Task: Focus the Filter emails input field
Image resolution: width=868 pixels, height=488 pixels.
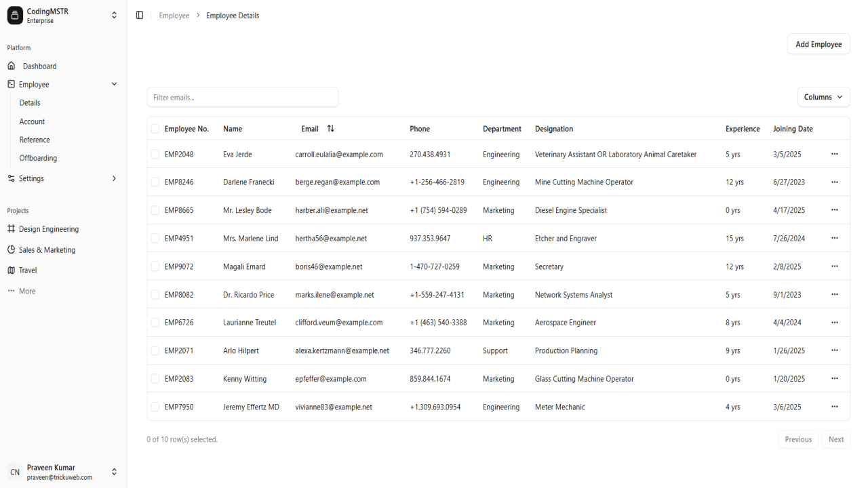Action: click(242, 97)
